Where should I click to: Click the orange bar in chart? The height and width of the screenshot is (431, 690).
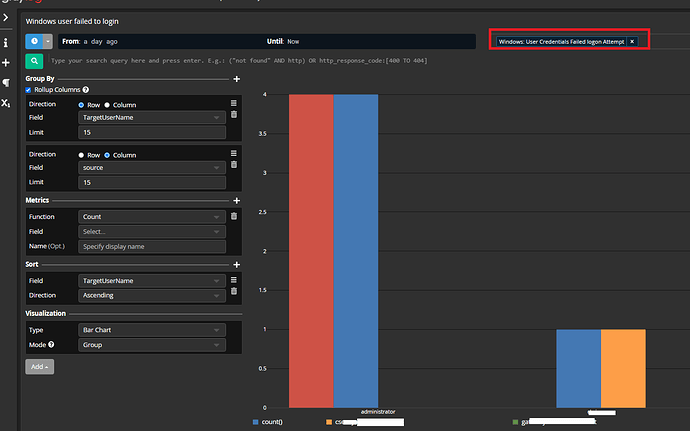(x=623, y=368)
